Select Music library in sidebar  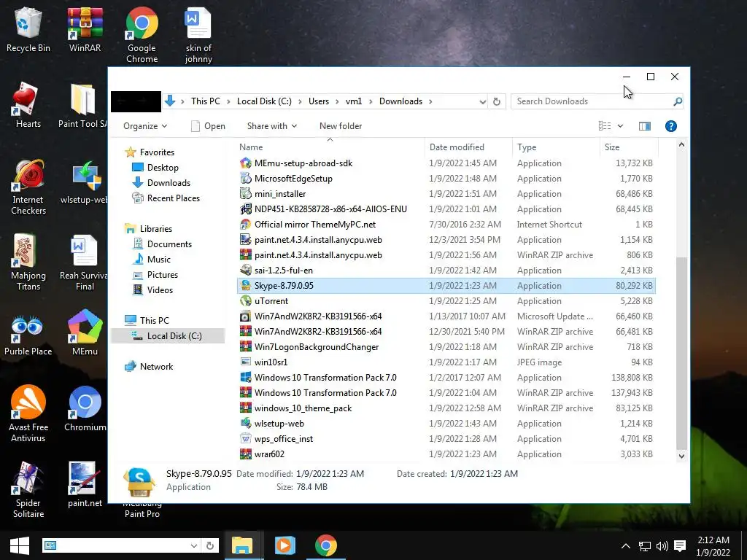(x=152, y=260)
